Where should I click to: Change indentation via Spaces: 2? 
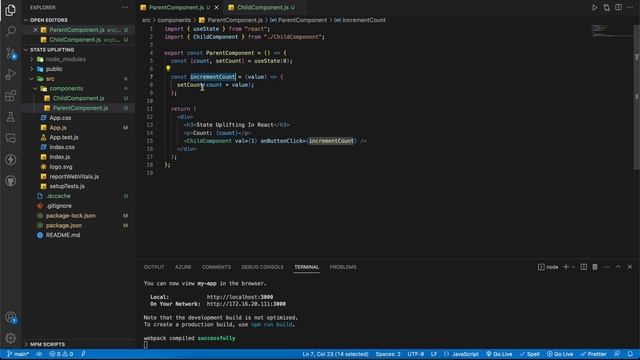point(388,354)
